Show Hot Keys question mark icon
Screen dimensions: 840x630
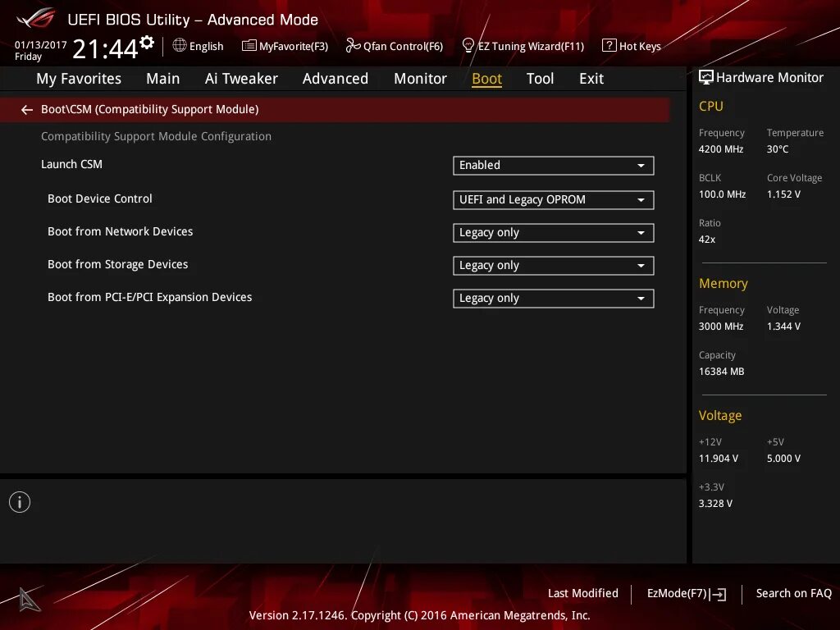(609, 46)
